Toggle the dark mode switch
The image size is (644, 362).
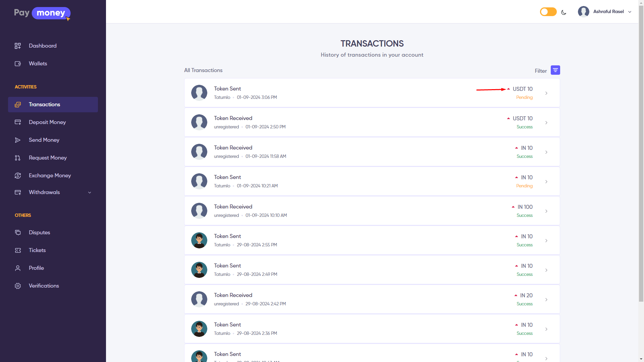click(x=548, y=12)
